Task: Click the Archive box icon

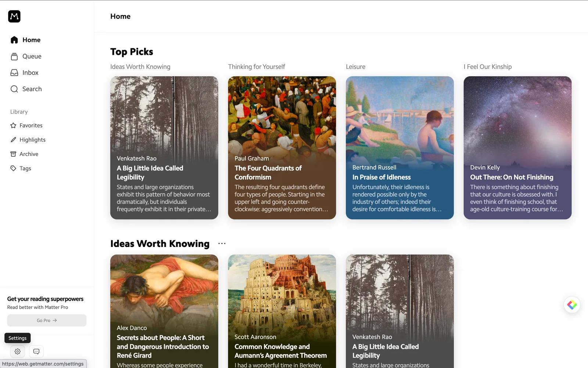Action: pyautogui.click(x=13, y=154)
